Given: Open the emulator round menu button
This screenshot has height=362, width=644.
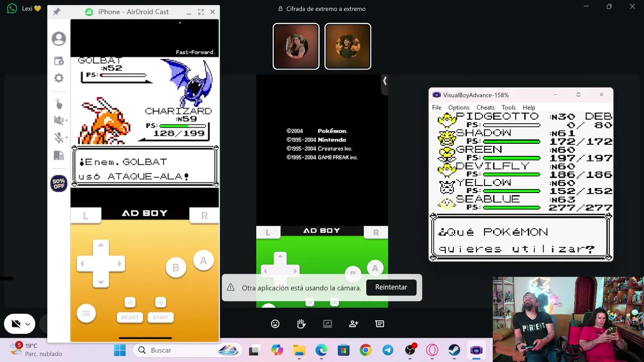Looking at the screenshot, I should click(x=86, y=314).
